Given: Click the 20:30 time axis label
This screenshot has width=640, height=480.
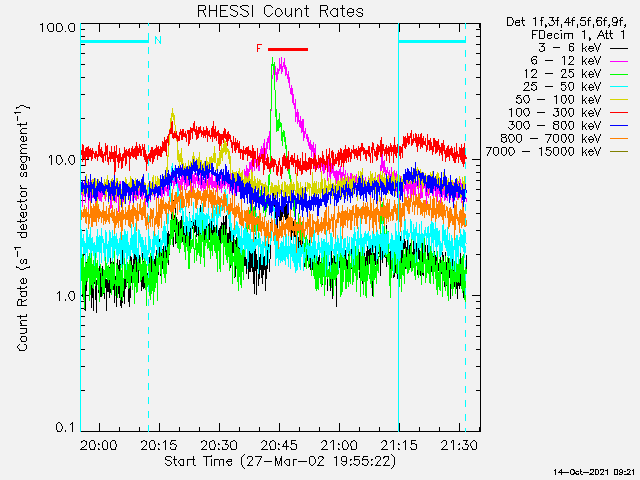Looking at the screenshot, I should click(x=219, y=445).
